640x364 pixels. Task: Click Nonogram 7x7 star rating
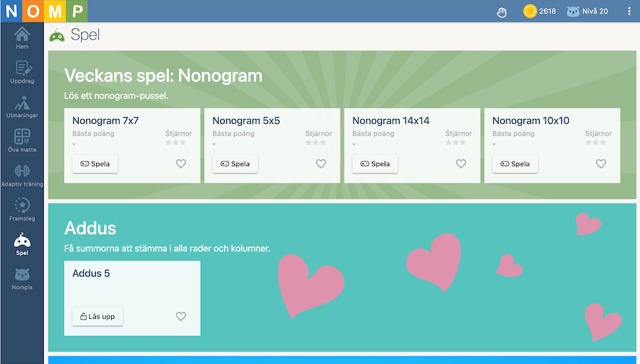click(x=176, y=142)
